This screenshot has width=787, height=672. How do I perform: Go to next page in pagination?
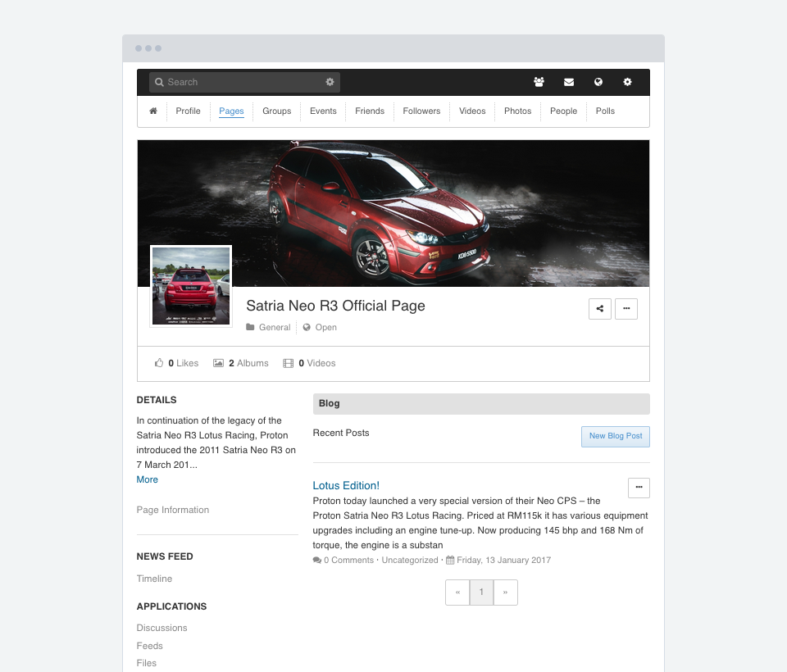(x=505, y=593)
